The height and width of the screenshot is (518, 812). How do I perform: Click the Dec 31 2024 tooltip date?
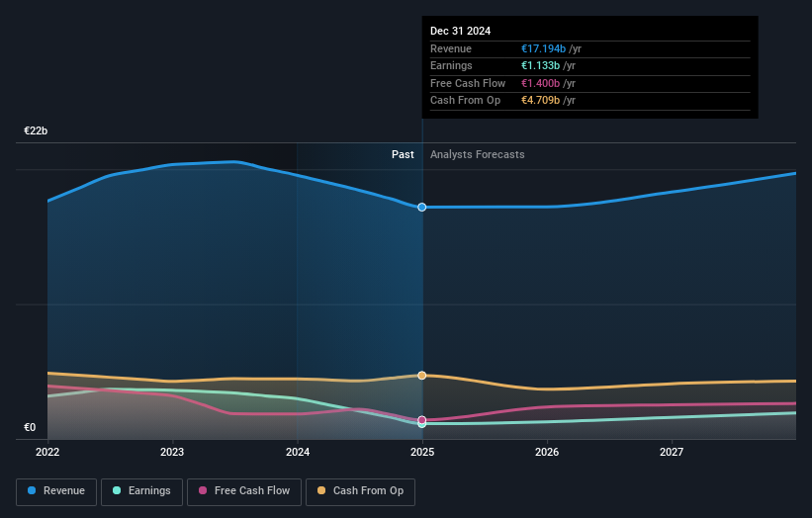click(x=460, y=31)
